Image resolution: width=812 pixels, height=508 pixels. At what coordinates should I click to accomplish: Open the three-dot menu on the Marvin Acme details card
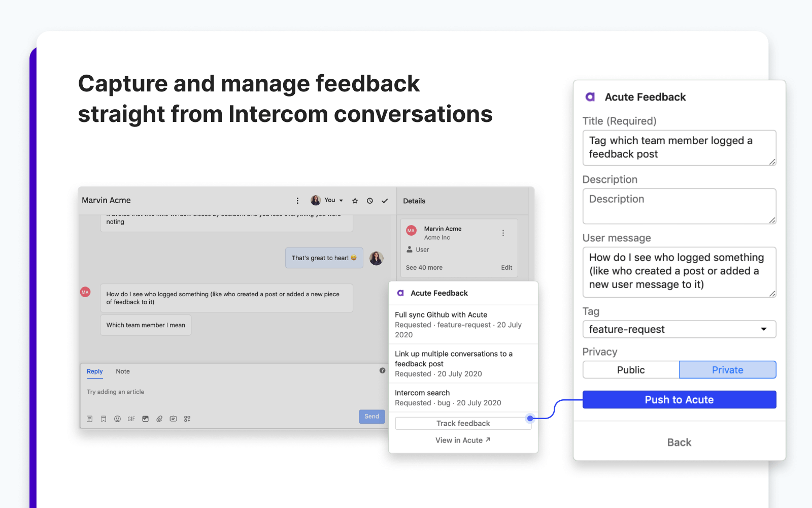point(503,233)
